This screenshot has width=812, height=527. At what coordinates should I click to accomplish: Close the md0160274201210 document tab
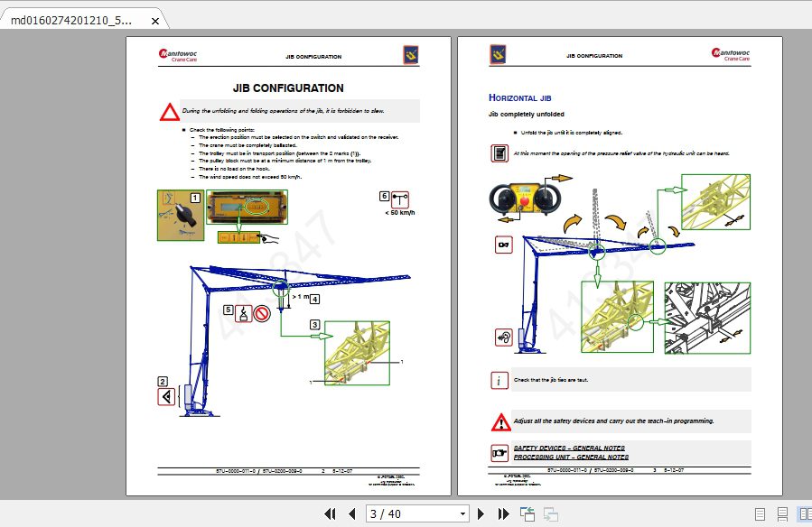coord(154,19)
